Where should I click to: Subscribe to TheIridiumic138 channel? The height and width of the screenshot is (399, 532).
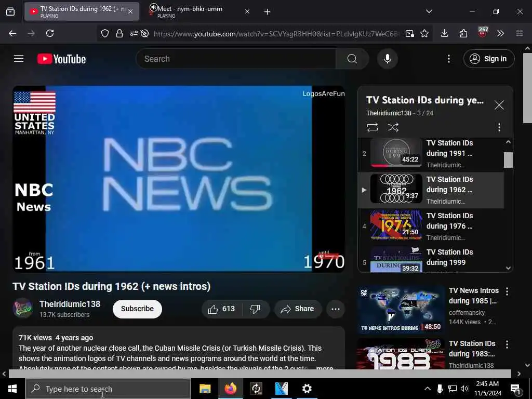137,309
